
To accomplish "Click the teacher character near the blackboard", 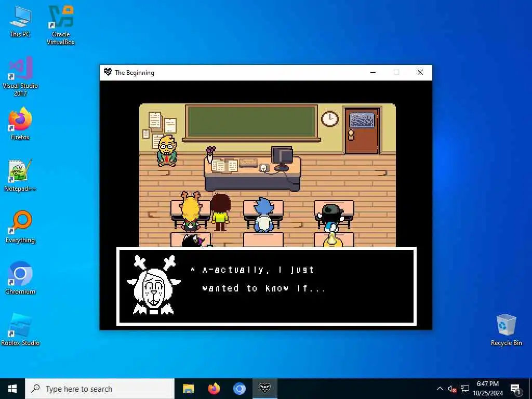I will click(x=167, y=150).
